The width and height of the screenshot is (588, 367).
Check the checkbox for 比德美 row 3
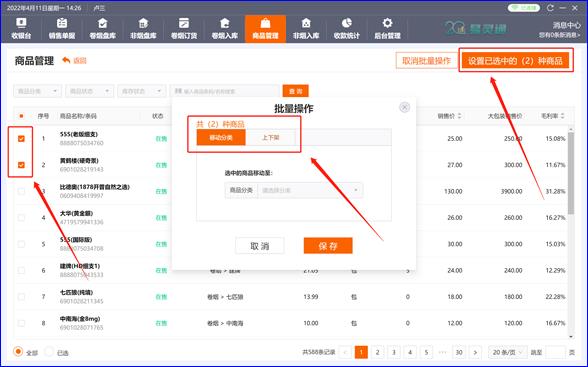[21, 191]
